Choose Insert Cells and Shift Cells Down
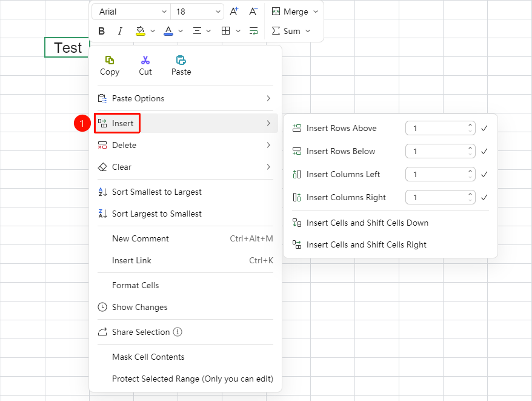 point(390,223)
